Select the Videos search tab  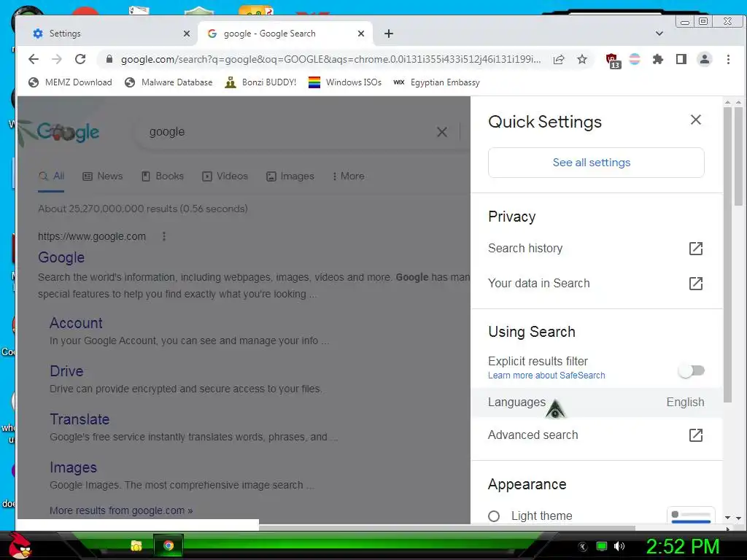(x=225, y=176)
